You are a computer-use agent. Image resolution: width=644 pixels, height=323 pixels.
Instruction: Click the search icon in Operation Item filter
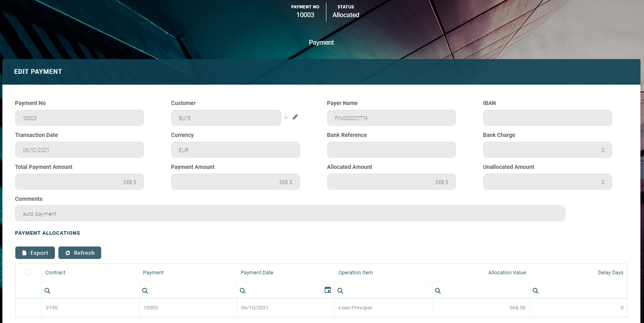point(340,291)
